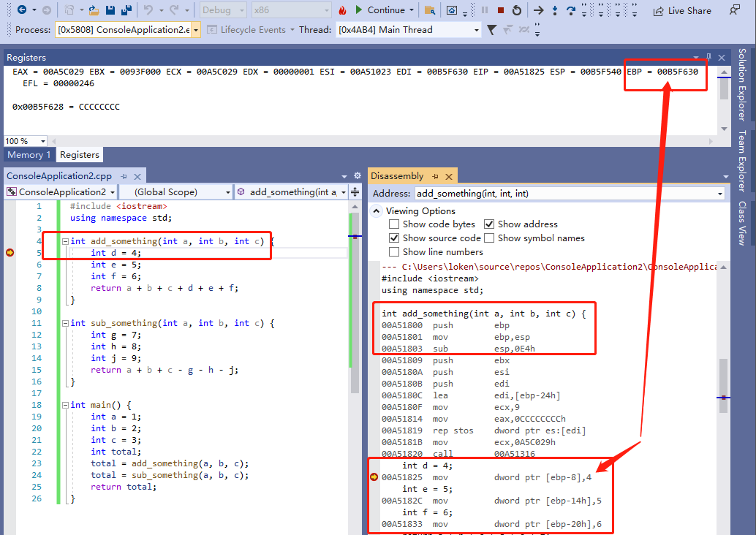
Task: Click the Step Into arrow icon
Action: coord(555,10)
